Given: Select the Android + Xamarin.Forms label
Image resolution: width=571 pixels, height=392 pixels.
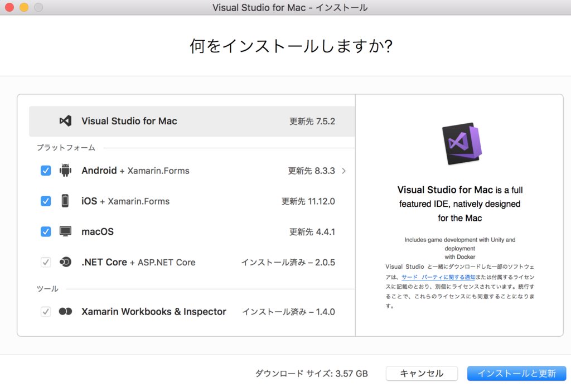Looking at the screenshot, I should (x=136, y=171).
